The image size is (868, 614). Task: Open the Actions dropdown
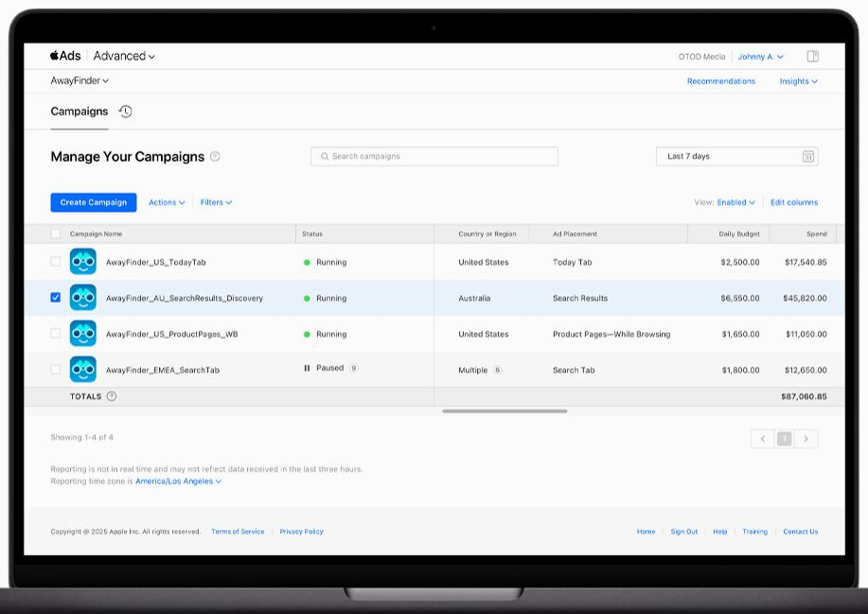pyautogui.click(x=167, y=202)
